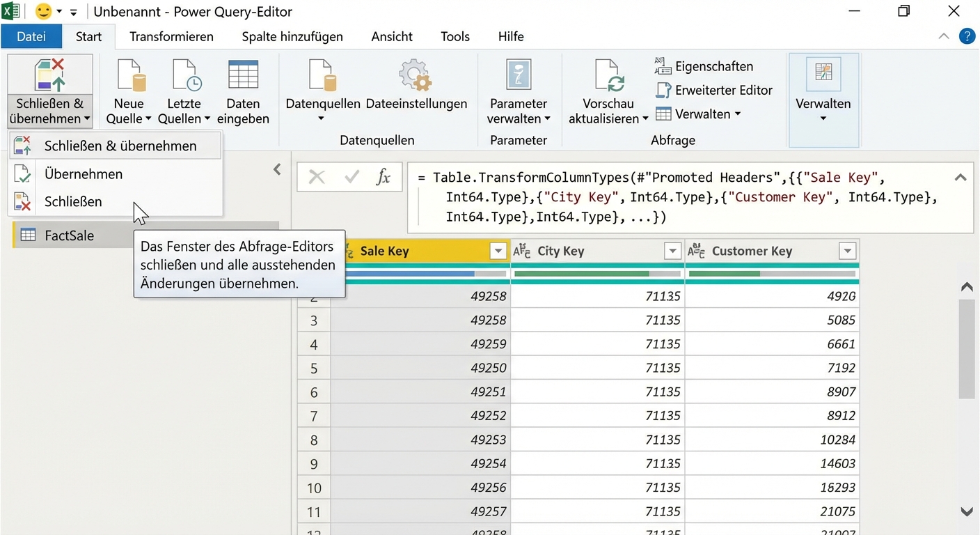Click the Parameter verwalten icon
The height and width of the screenshot is (535, 980).
(x=518, y=75)
